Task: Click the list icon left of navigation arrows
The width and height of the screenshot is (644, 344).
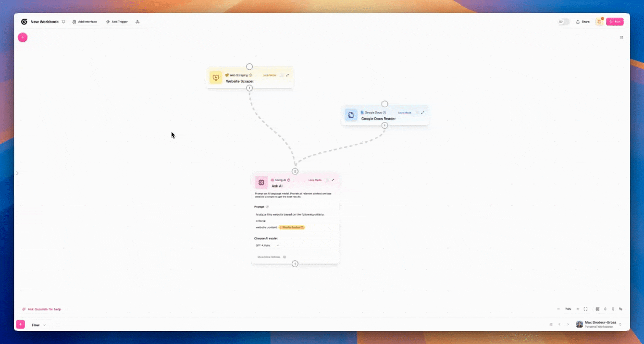Action: coord(551,324)
